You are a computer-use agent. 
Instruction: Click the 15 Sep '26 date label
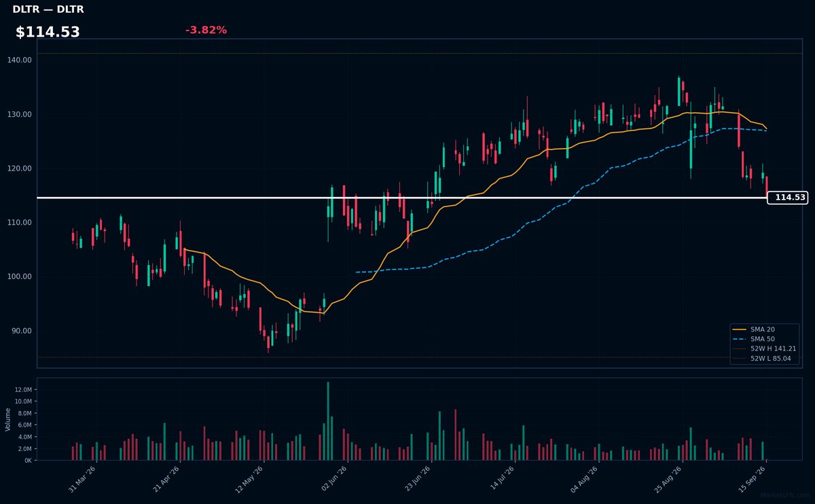(x=751, y=479)
